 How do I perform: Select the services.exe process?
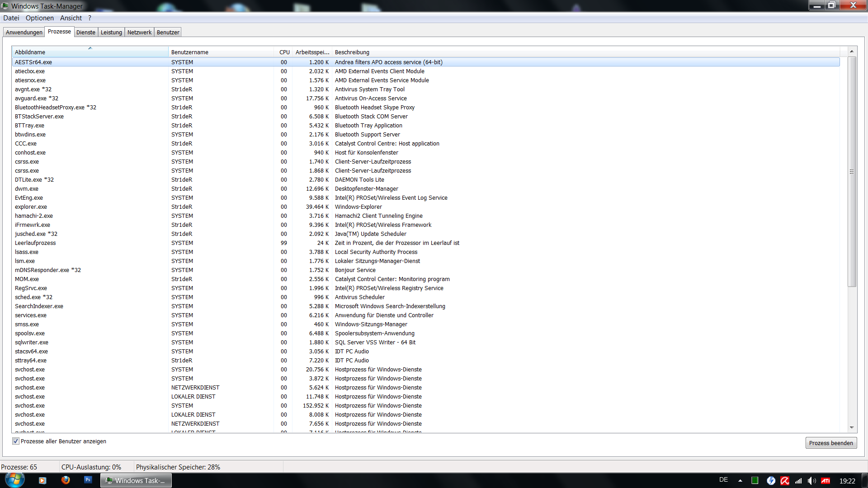point(426,315)
